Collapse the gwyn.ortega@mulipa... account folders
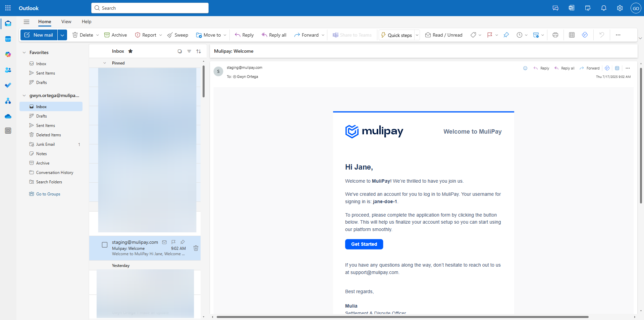644x320 pixels. click(x=24, y=95)
